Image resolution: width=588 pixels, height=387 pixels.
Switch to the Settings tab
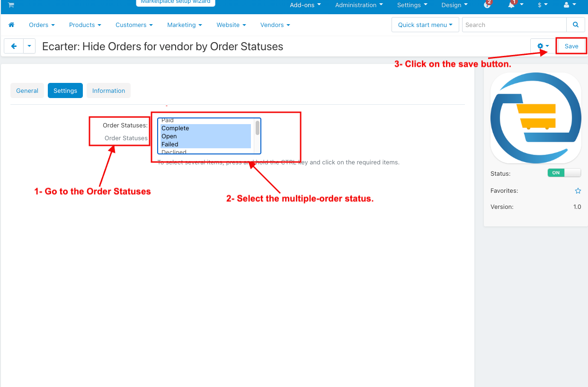[65, 90]
